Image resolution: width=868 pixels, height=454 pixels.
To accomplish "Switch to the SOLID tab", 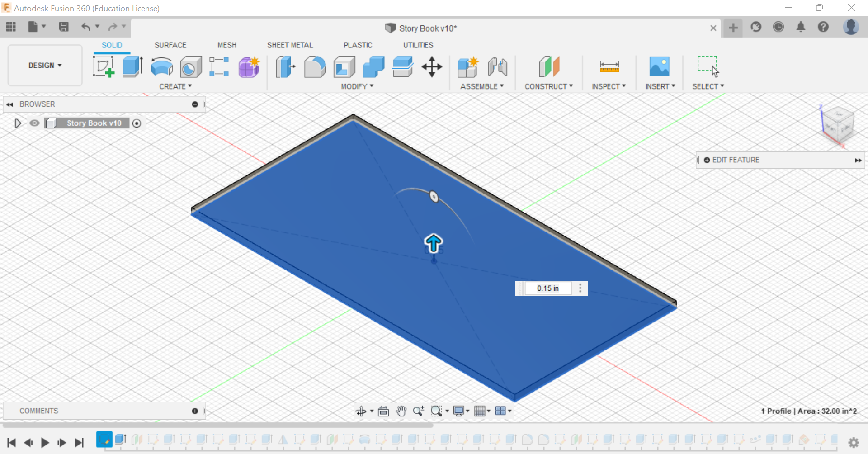I will coord(112,45).
